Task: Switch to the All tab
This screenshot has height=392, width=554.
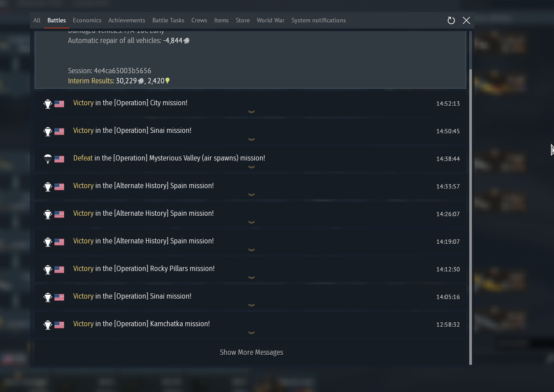Action: [x=37, y=20]
